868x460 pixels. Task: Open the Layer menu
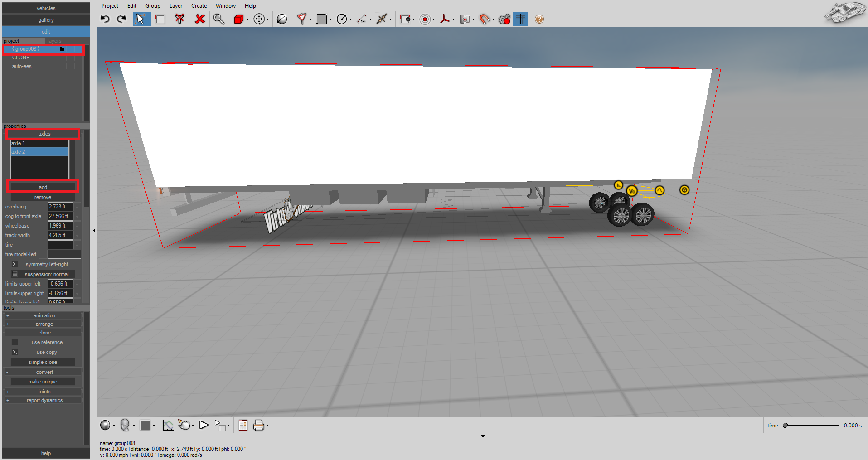click(176, 6)
